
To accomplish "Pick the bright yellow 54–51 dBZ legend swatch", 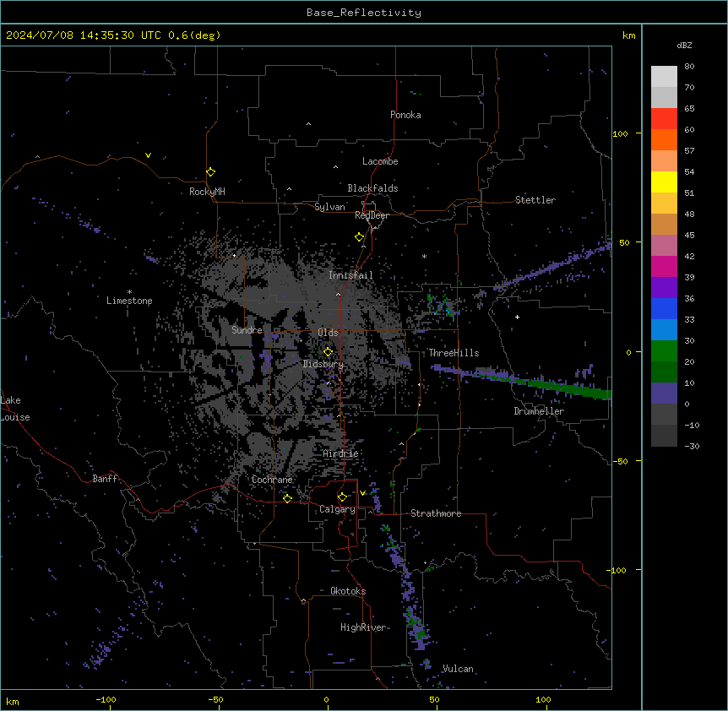I will pyautogui.click(x=664, y=182).
